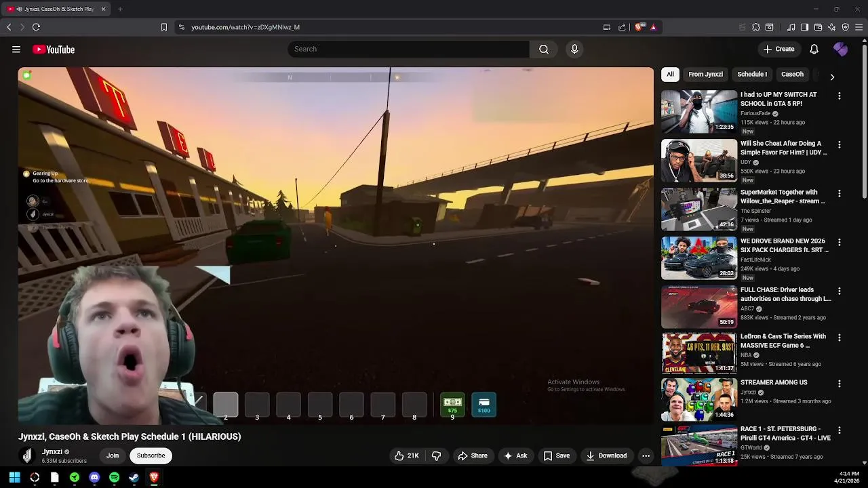This screenshot has height=488, width=868.
Task: Open the browser extensions puzzle icon
Action: click(756, 27)
